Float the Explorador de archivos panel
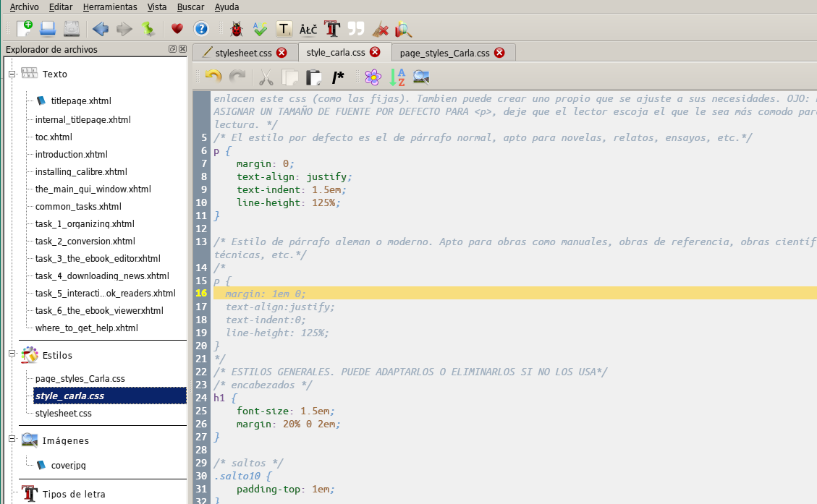817x504 pixels. point(172,49)
